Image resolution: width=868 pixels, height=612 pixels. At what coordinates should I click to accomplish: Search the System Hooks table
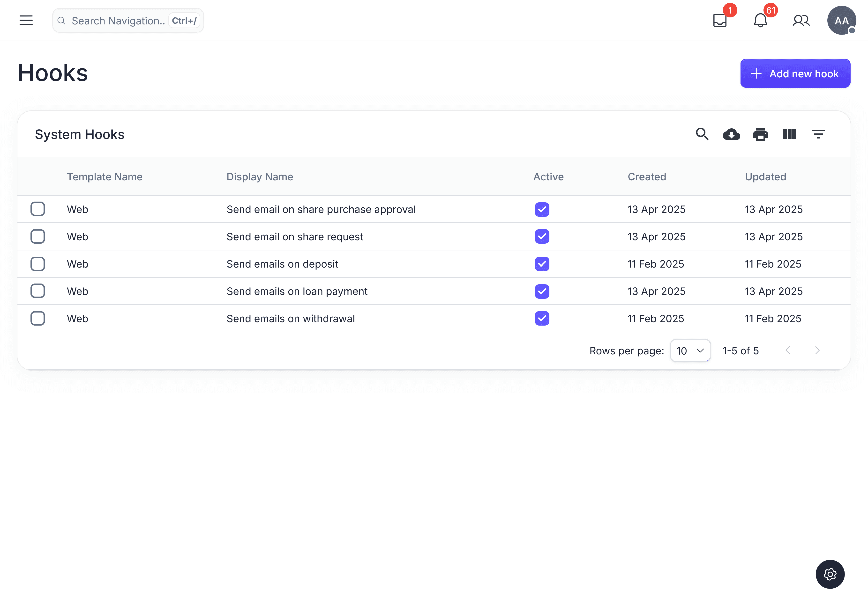point(702,134)
